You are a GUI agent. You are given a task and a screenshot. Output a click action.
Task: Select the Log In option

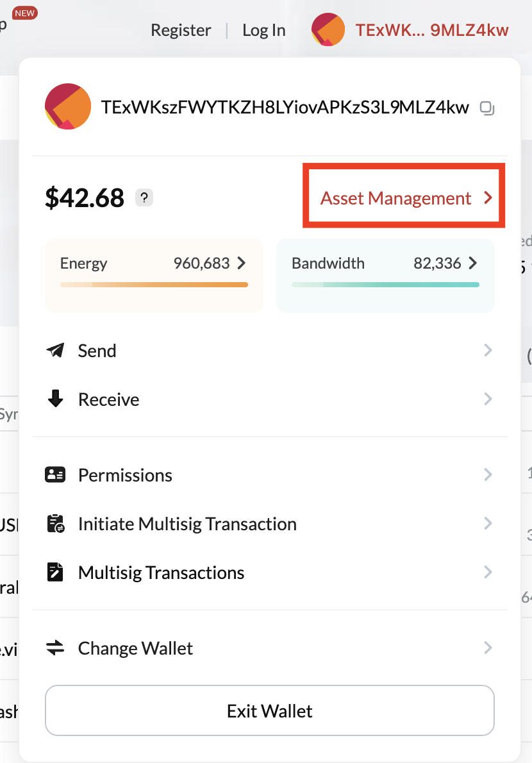click(263, 29)
